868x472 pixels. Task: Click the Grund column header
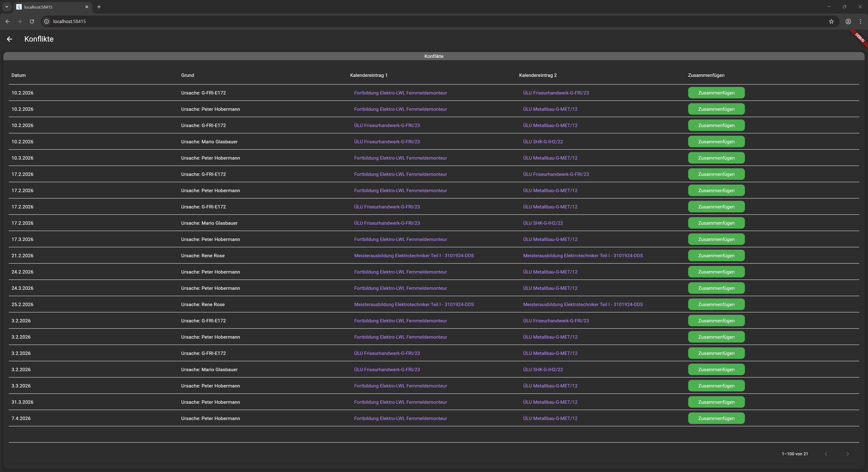[187, 75]
